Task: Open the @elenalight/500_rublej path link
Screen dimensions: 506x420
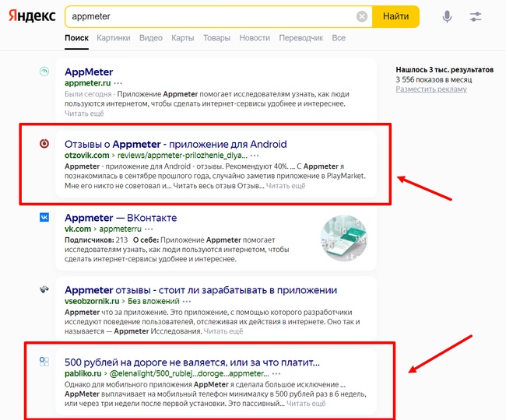Action: coord(189,373)
